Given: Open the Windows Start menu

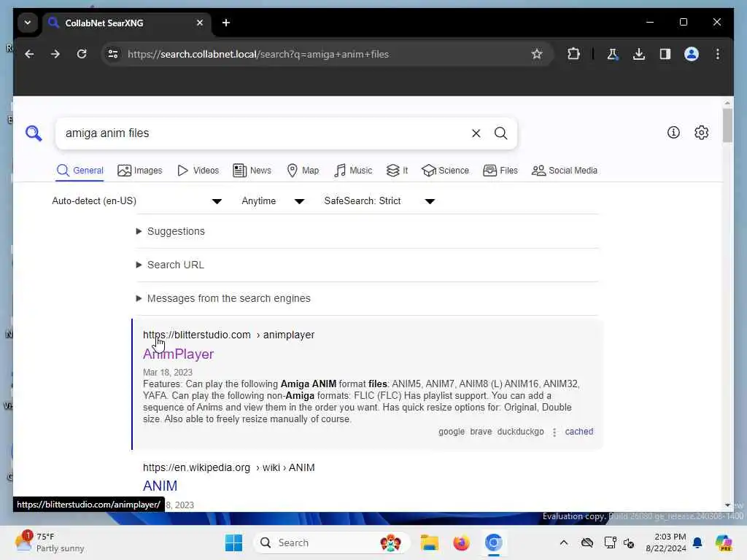Looking at the screenshot, I should click(x=233, y=542).
